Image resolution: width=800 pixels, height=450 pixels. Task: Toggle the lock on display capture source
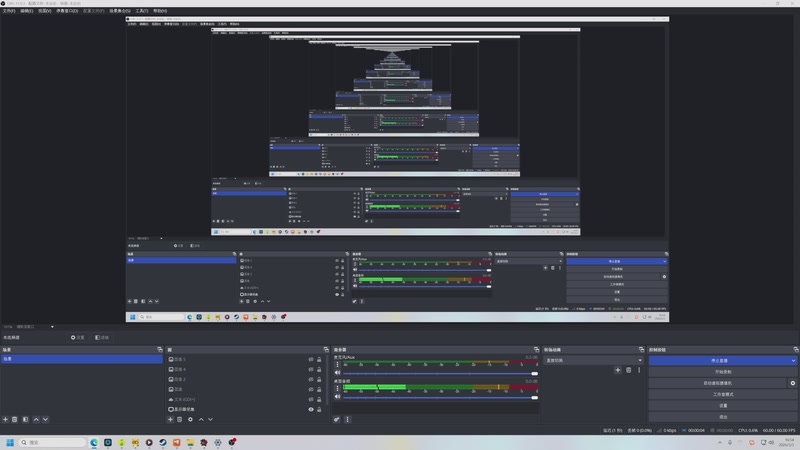pos(319,409)
